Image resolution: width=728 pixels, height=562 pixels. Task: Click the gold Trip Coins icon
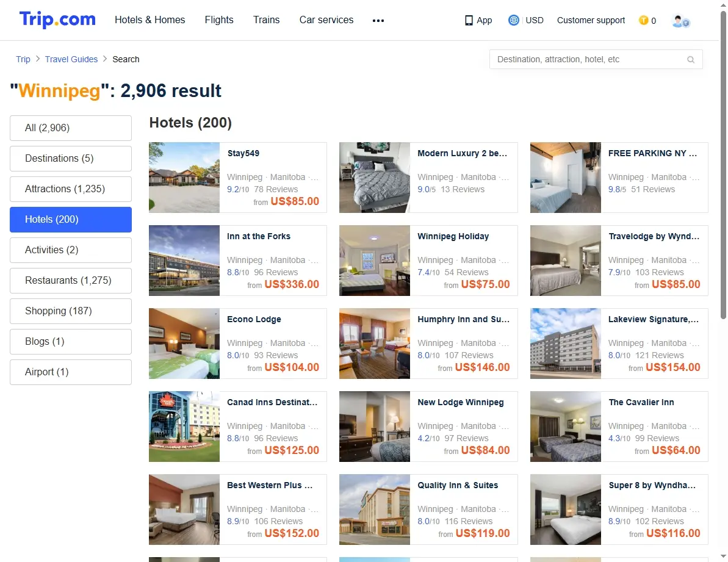click(644, 20)
